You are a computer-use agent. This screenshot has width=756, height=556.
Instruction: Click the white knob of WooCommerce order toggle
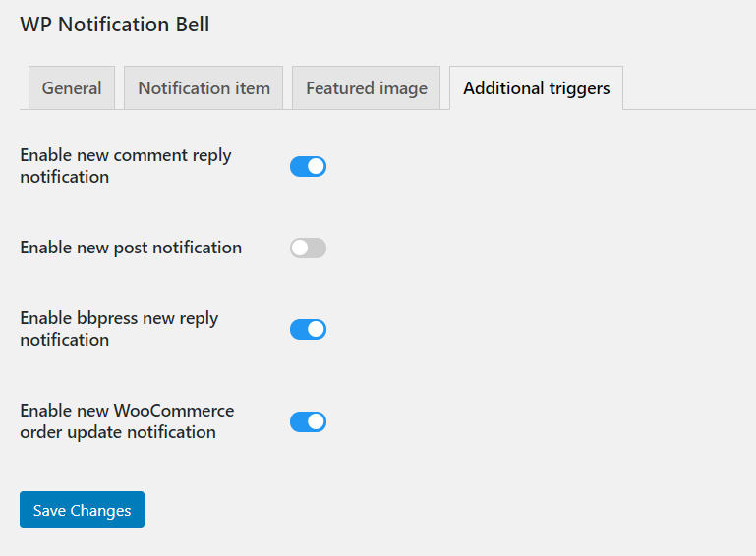[x=316, y=422]
